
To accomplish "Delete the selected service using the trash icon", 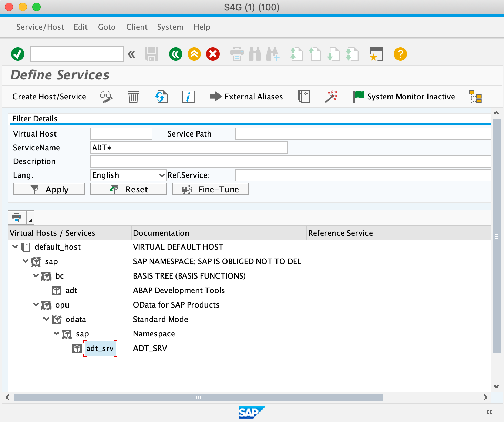I will pos(133,97).
